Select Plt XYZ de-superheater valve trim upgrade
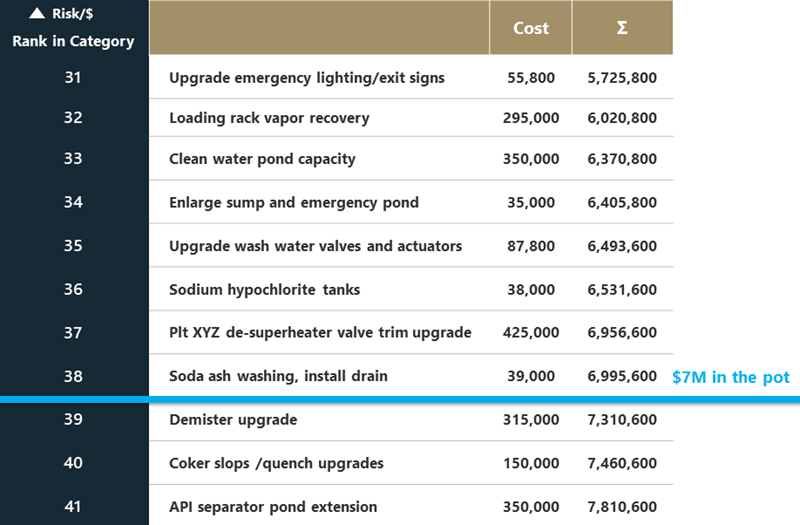Image resolution: width=800 pixels, height=525 pixels. tap(320, 332)
